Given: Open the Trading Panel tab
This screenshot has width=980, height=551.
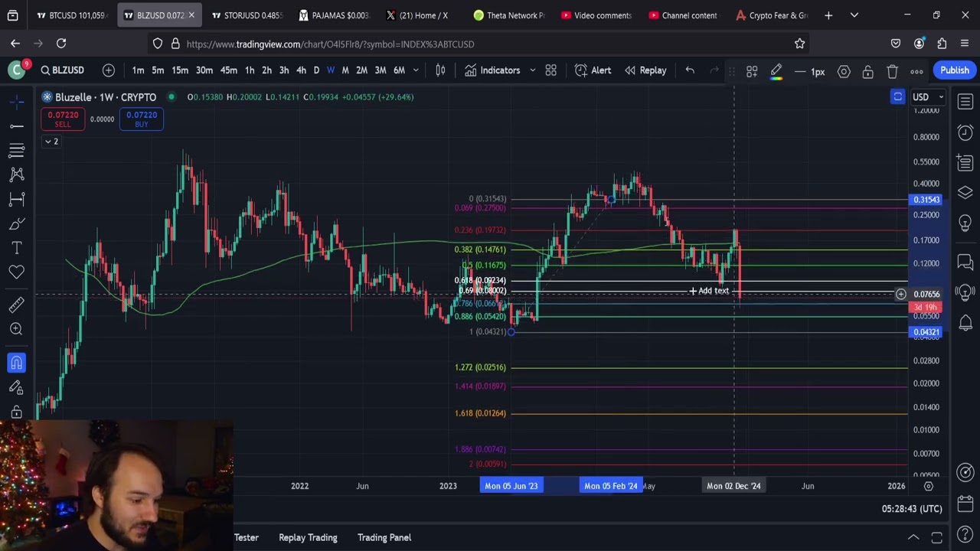Looking at the screenshot, I should tap(384, 537).
